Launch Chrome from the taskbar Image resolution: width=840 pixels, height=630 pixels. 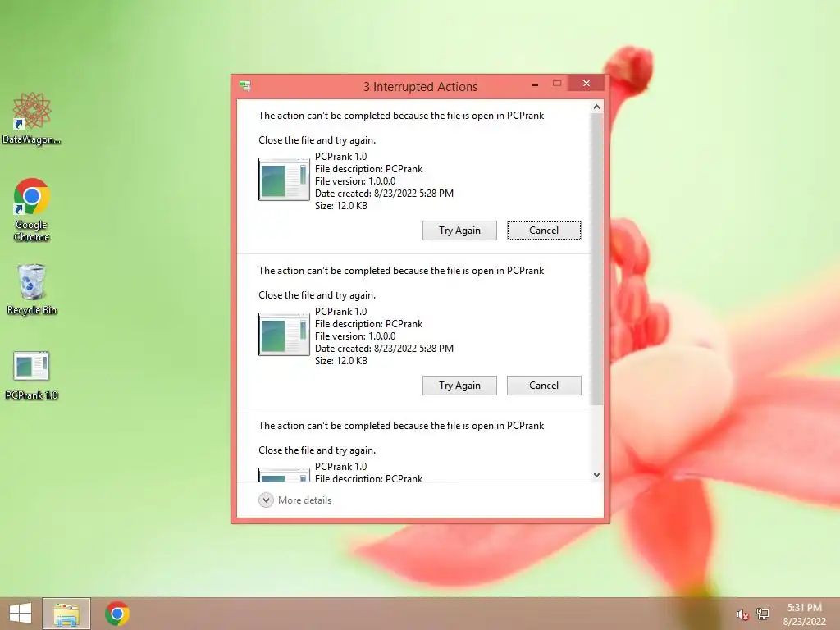117,614
